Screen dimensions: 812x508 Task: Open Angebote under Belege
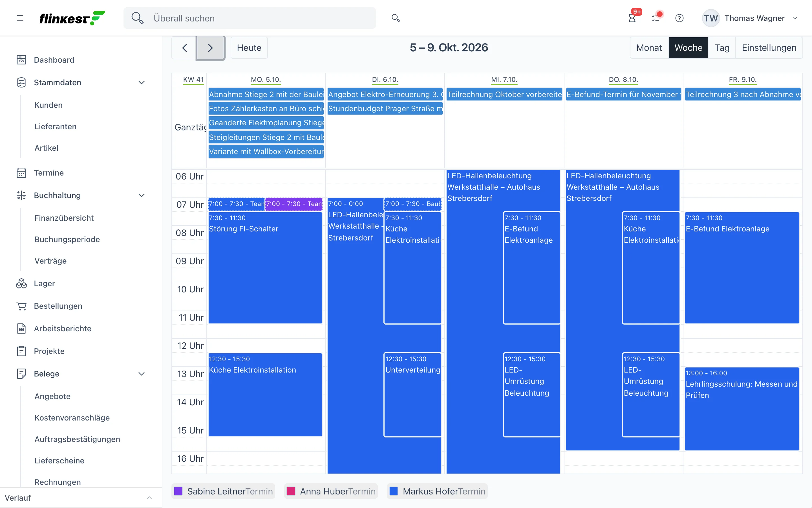[x=53, y=397]
